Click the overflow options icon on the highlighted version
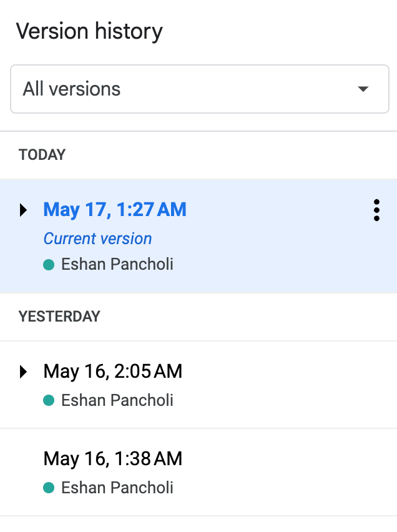This screenshot has width=397, height=532. click(x=376, y=210)
